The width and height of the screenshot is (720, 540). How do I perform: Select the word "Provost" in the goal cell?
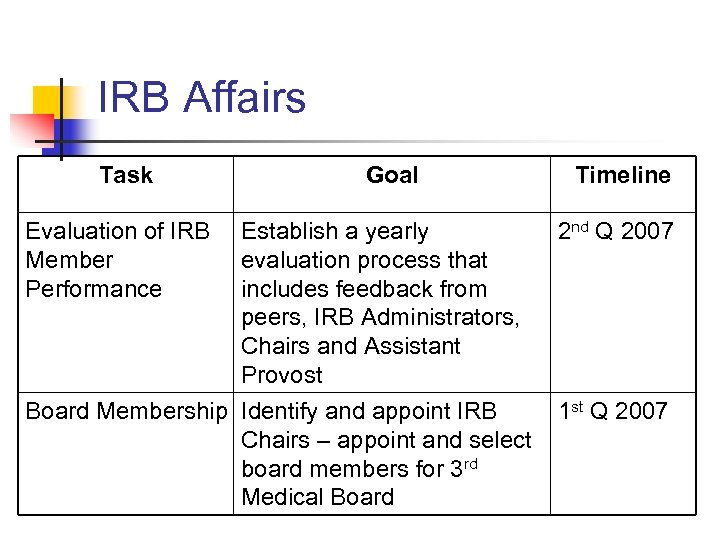pos(282,375)
